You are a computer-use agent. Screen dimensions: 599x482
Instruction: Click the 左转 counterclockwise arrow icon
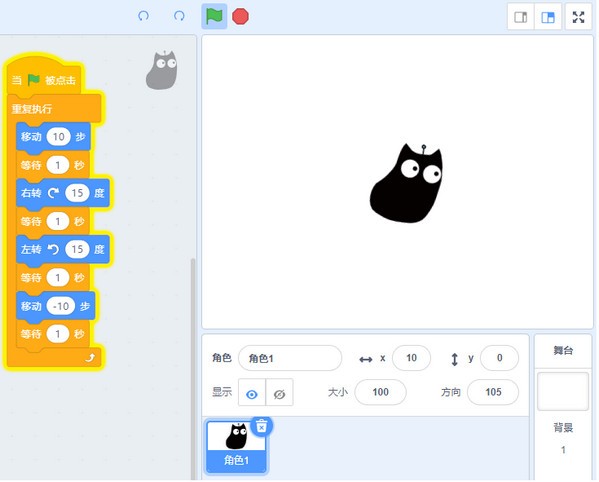(53, 250)
